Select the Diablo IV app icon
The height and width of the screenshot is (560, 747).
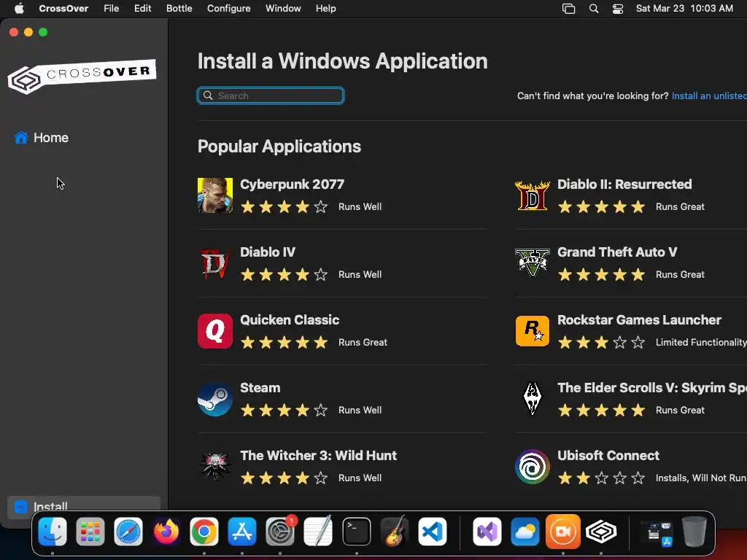pos(215,263)
